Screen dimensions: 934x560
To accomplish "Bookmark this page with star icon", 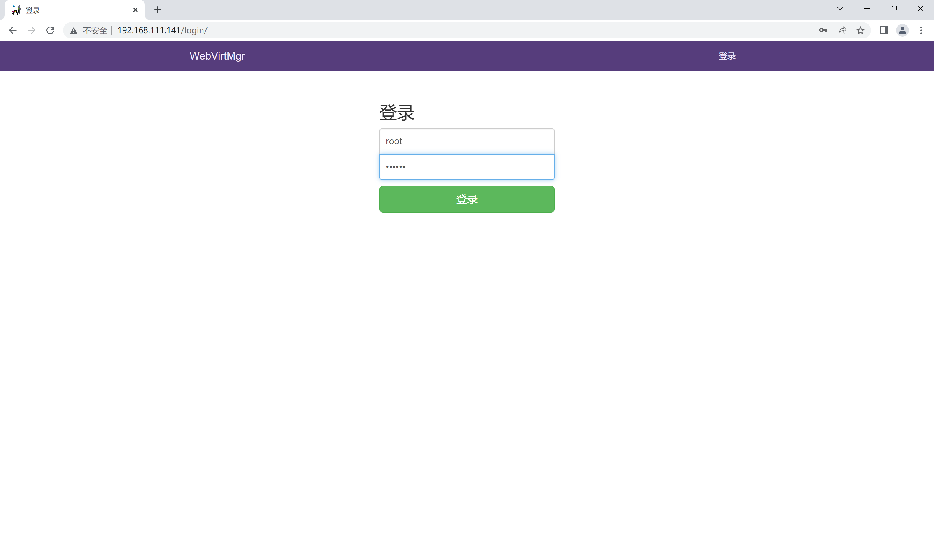I will pos(860,30).
